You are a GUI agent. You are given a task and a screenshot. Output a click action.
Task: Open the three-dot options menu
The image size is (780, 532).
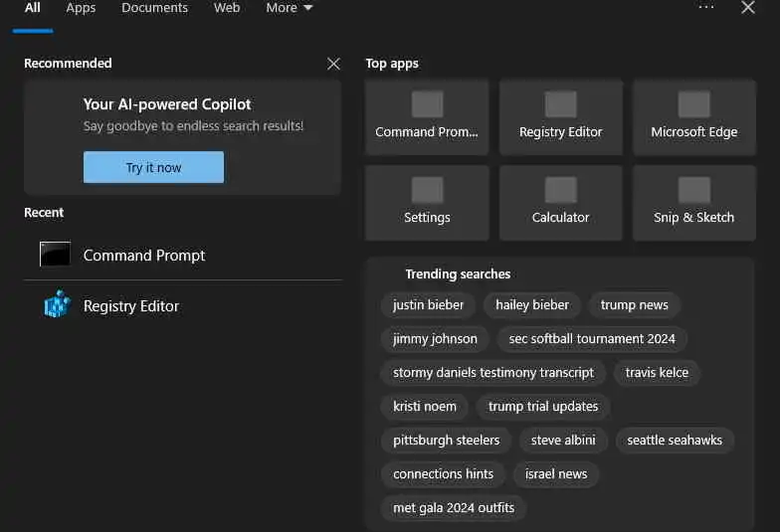pyautogui.click(x=706, y=8)
